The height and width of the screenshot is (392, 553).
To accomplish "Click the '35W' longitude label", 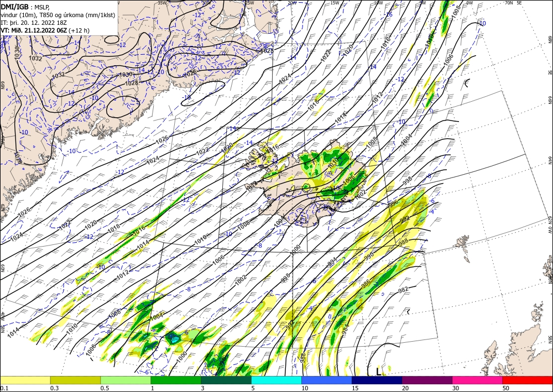I will click(x=162, y=3).
